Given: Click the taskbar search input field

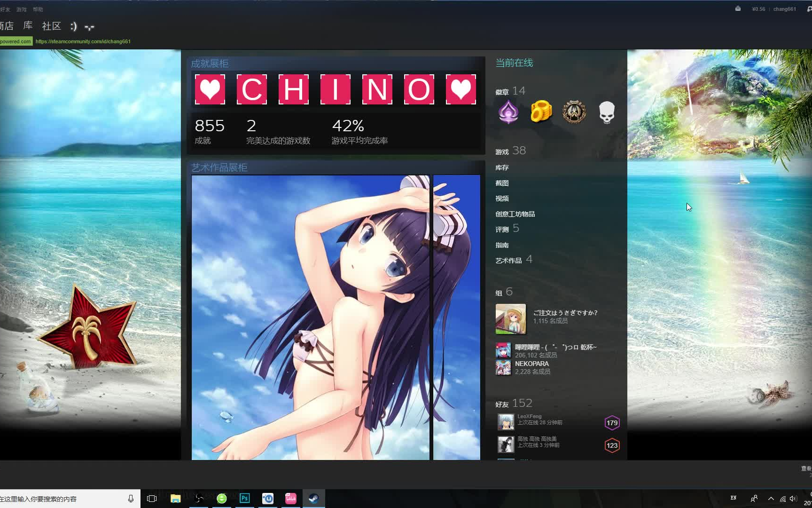Looking at the screenshot, I should (x=63, y=499).
